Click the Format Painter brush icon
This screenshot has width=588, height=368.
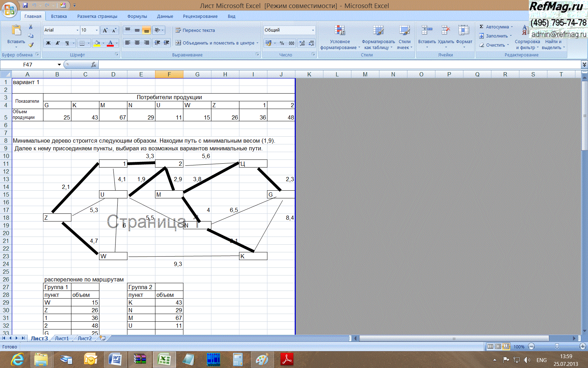click(x=31, y=45)
